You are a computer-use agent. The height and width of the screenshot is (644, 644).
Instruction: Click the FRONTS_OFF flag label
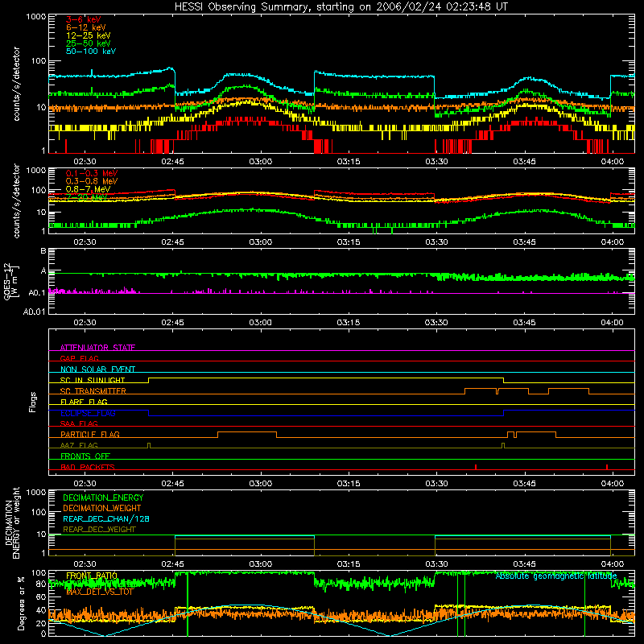pyautogui.click(x=85, y=456)
